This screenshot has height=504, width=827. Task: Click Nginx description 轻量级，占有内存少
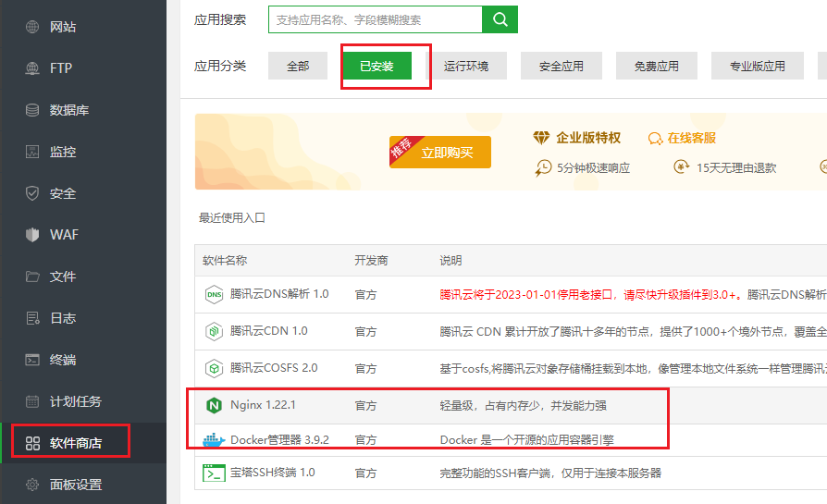coord(524,405)
